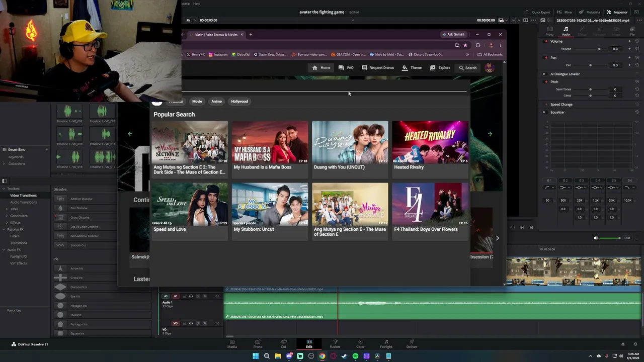Expand the Effects category
The image size is (644, 362).
[x=7, y=222]
